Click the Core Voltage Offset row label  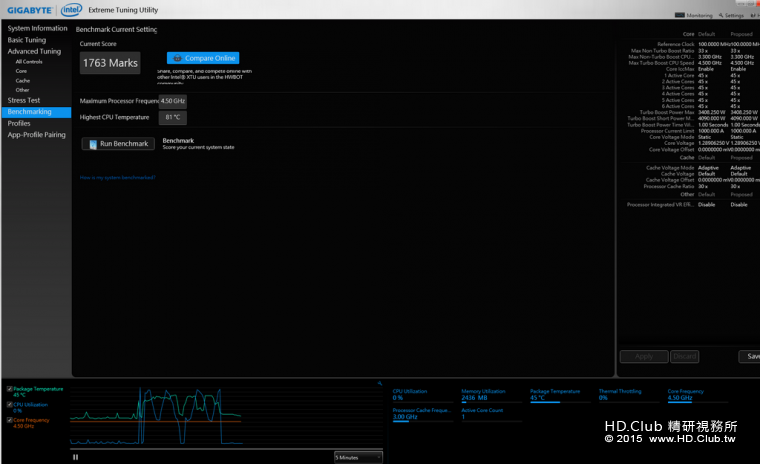click(671, 150)
